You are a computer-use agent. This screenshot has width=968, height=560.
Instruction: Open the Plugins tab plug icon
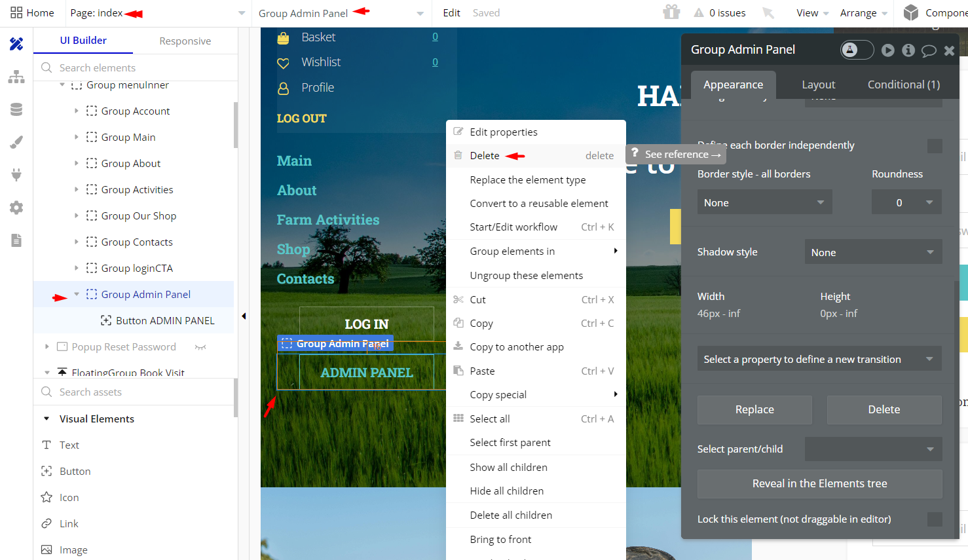[x=16, y=175]
